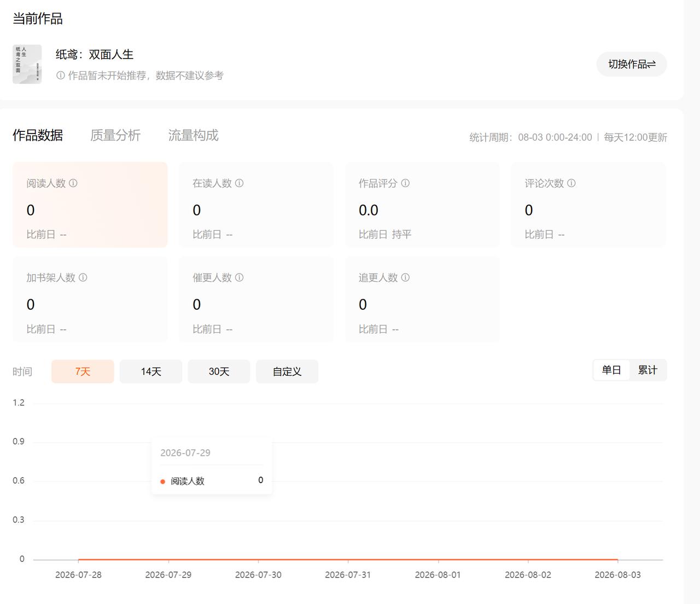Viewport: 700px width, 604px height.
Task: Click info icon beside 加书架人数
Action: point(83,277)
